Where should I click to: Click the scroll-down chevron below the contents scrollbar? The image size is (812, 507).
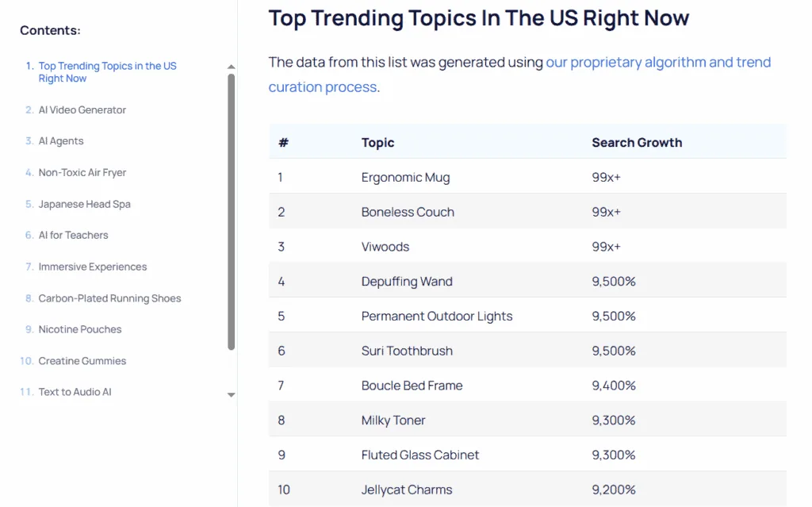[x=231, y=394]
